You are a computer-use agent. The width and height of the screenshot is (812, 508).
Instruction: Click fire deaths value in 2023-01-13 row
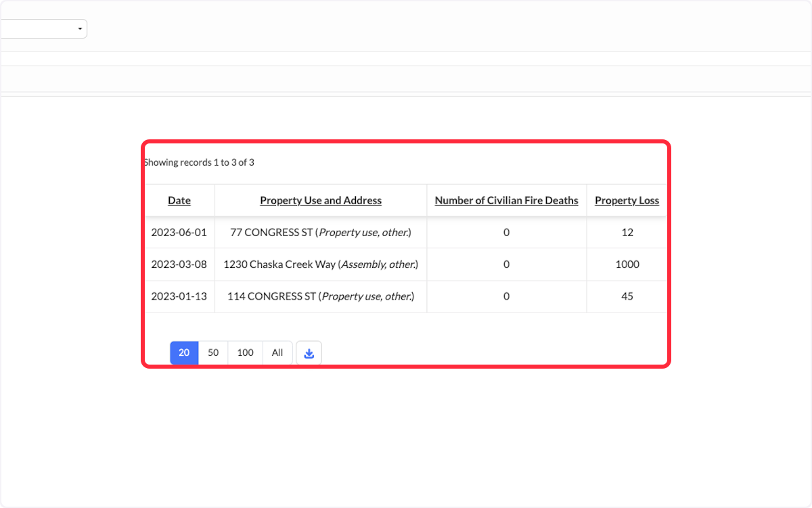coord(507,296)
